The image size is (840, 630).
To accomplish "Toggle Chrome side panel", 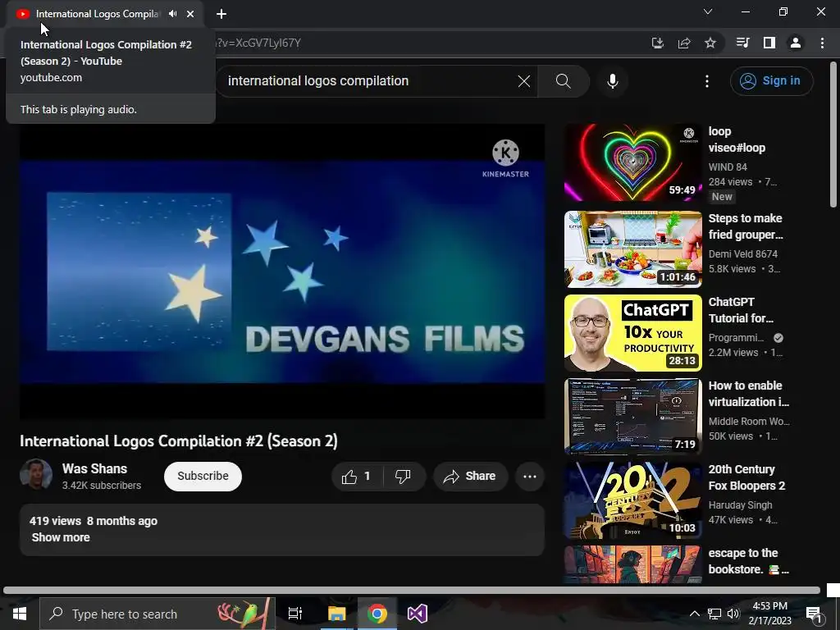I will 769,43.
